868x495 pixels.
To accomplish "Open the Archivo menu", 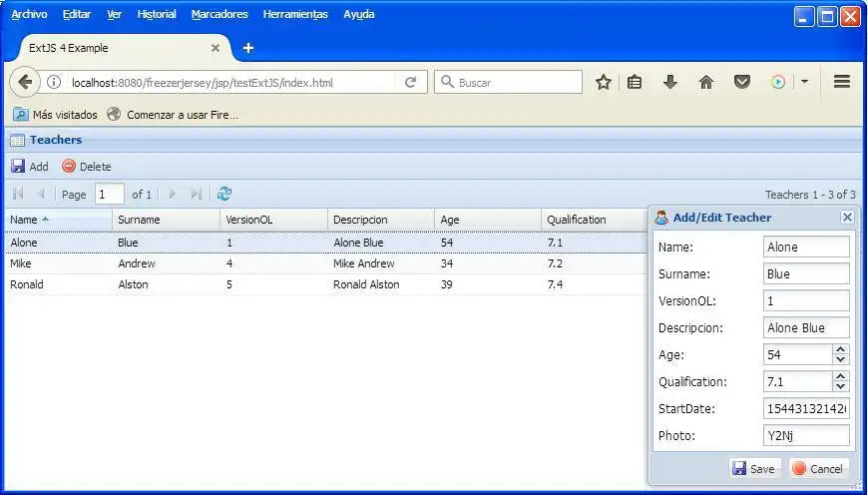I will (29, 14).
